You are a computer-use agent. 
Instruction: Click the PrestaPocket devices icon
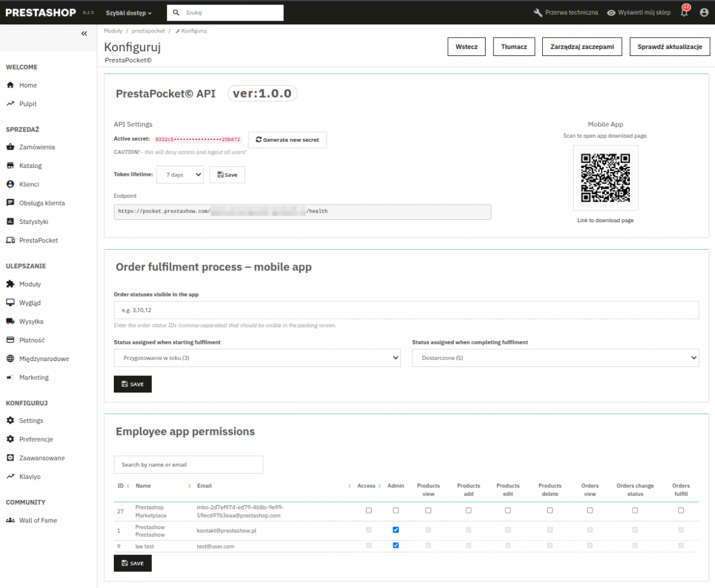click(x=10, y=241)
